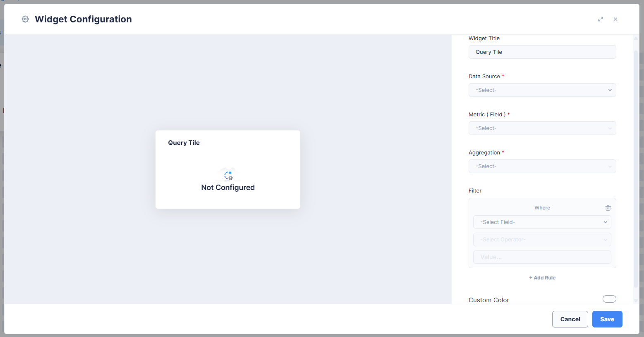Click the settings panel vertical scrollbar
The height and width of the screenshot is (337, 644).
coord(636,168)
